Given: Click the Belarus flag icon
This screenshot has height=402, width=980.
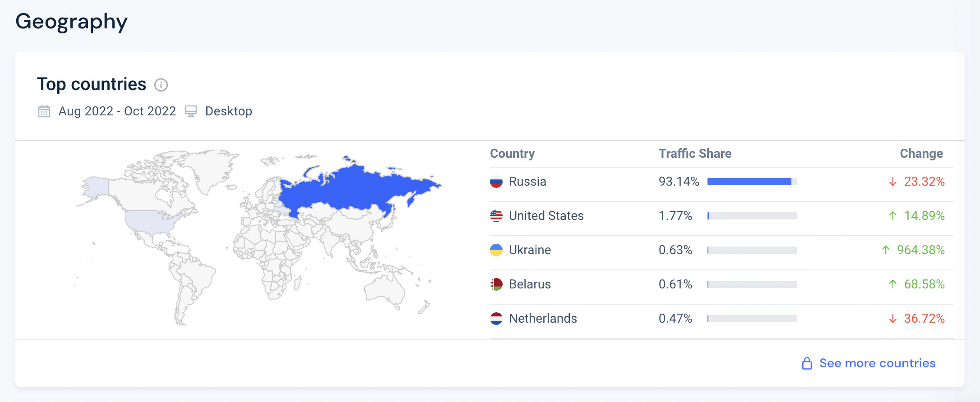Looking at the screenshot, I should [x=496, y=284].
